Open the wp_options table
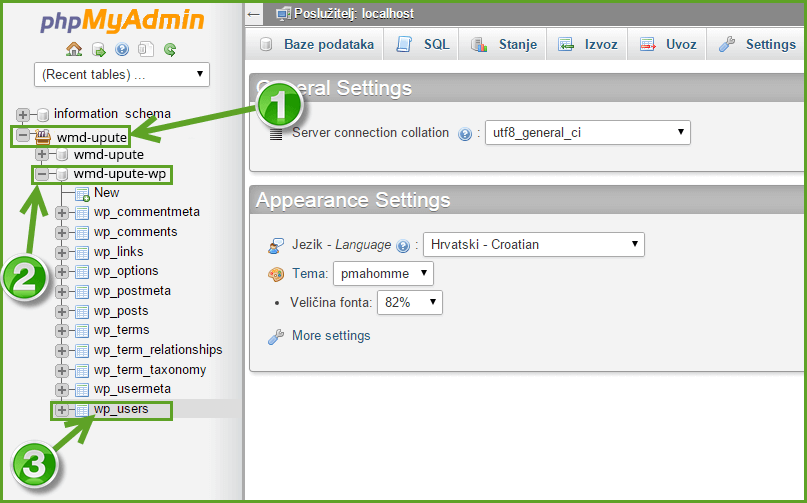The height and width of the screenshot is (503, 807). click(x=126, y=271)
